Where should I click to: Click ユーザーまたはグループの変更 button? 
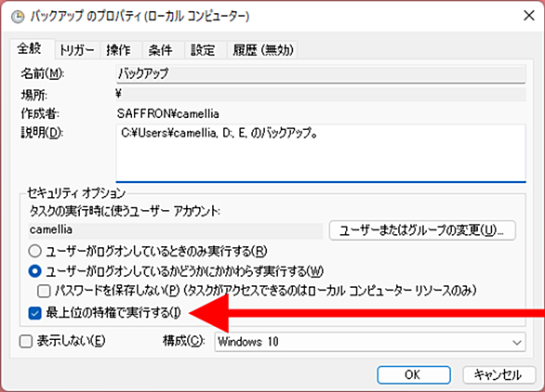(x=422, y=230)
